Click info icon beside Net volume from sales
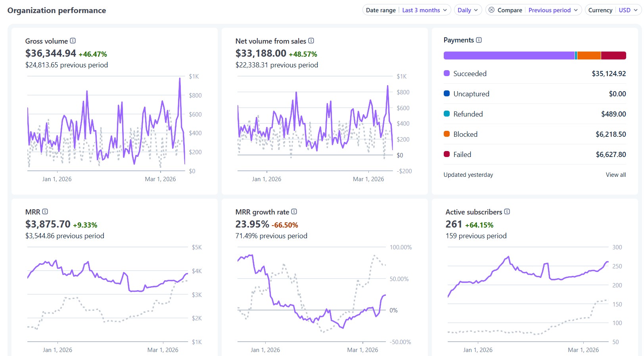The width and height of the screenshot is (644, 356). 311,41
